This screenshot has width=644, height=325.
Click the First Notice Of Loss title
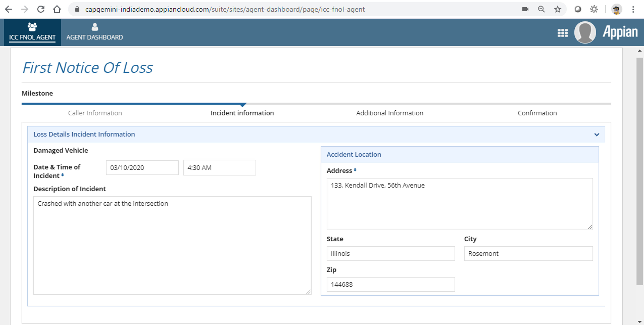pos(88,68)
